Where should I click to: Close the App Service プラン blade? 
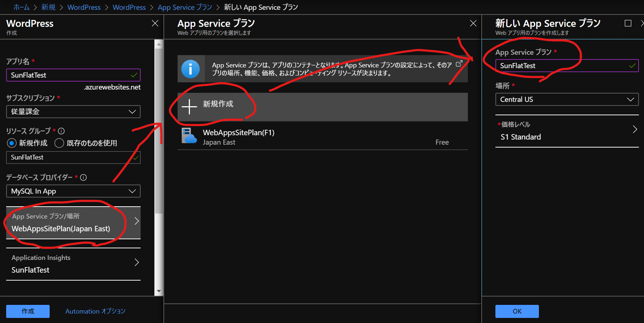[x=473, y=23]
